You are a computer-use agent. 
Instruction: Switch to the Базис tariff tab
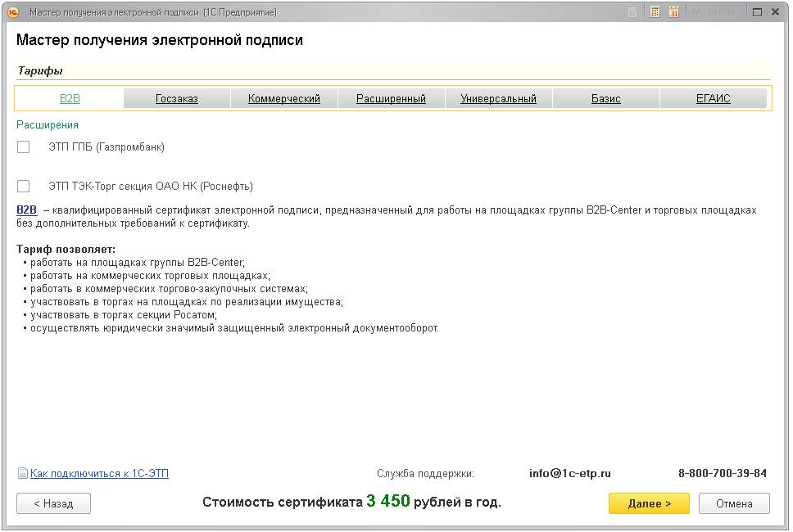[x=606, y=98]
